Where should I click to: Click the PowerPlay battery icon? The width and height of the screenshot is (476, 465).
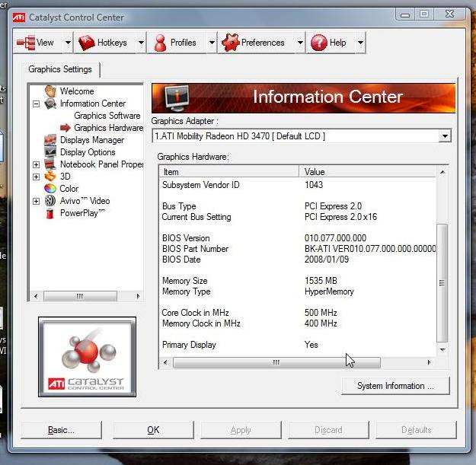[50, 213]
